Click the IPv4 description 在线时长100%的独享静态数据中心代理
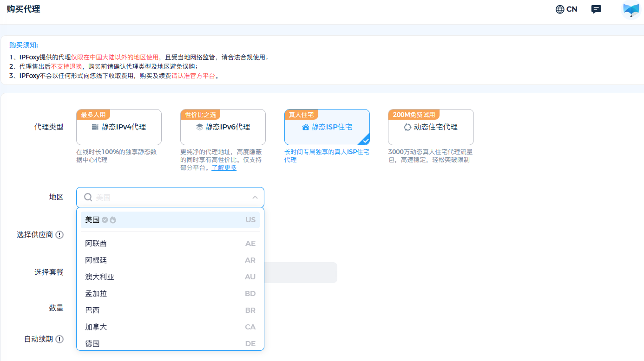The width and height of the screenshot is (644, 361). click(117, 156)
